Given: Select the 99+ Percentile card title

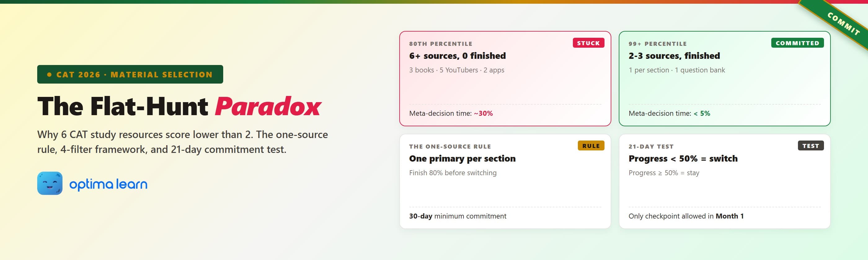Looking at the screenshot, I should tap(674, 56).
